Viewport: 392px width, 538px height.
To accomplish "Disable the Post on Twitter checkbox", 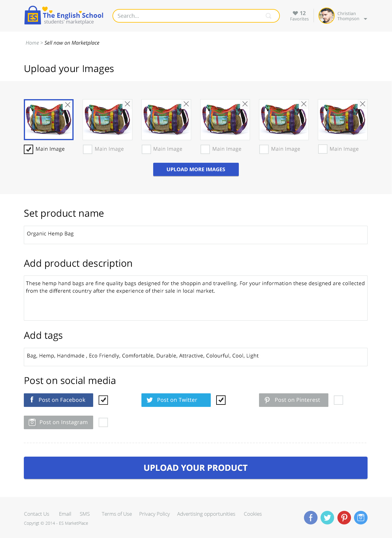I will [221, 400].
